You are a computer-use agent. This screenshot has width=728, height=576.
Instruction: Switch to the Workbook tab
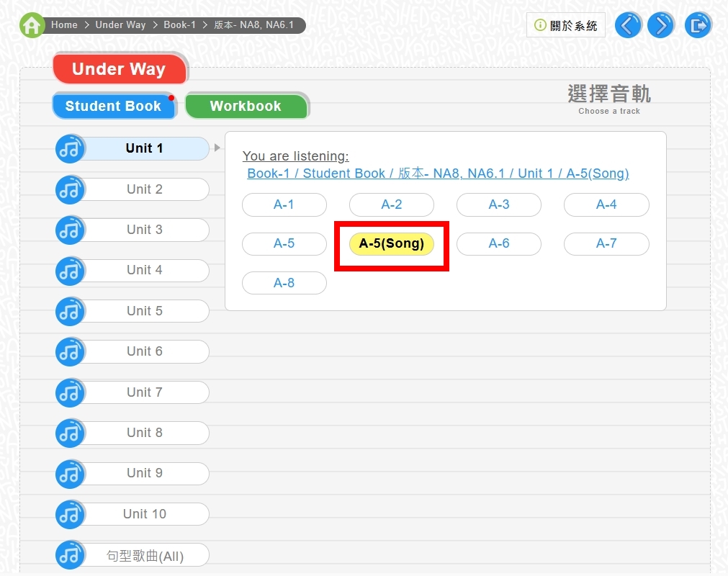246,106
